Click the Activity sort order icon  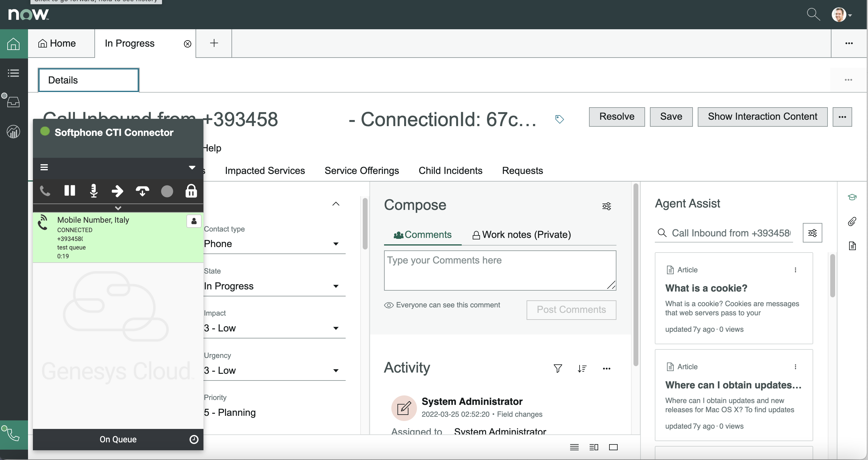[x=582, y=368]
